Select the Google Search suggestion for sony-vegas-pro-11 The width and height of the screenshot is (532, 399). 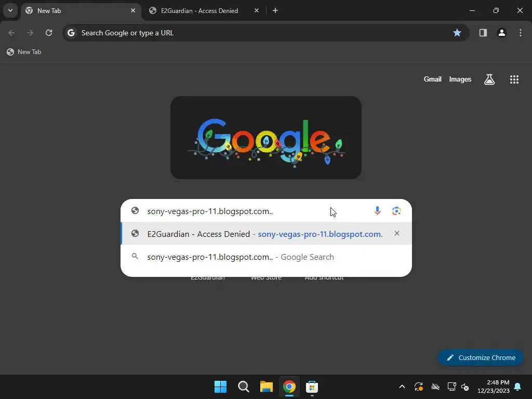(266, 257)
